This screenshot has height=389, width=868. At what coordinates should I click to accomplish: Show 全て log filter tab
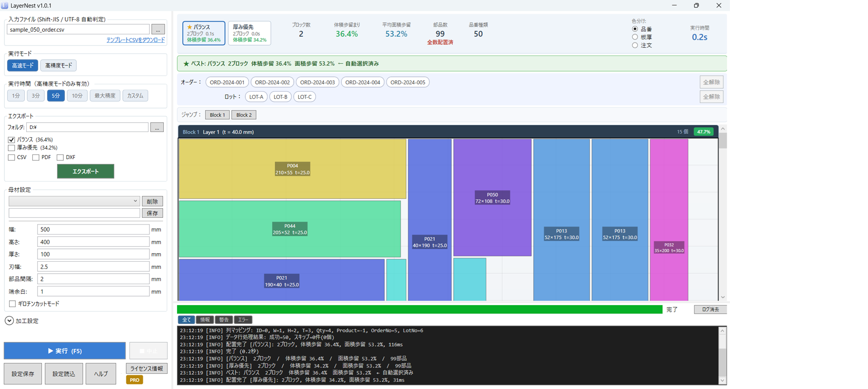click(186, 320)
